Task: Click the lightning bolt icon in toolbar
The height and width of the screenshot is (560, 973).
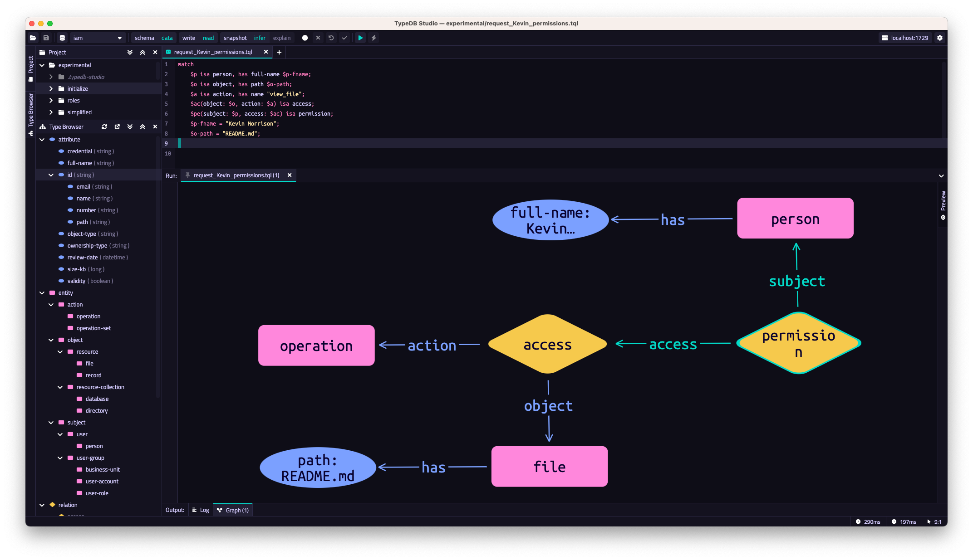Action: click(373, 38)
